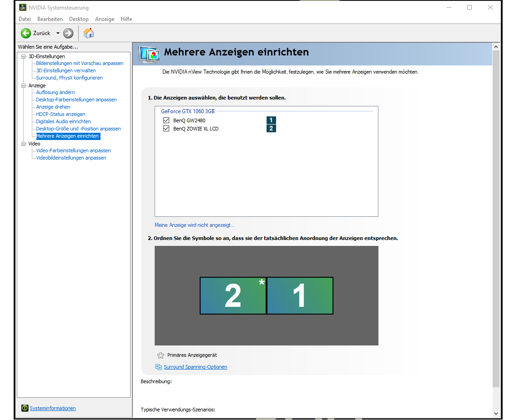Image resolution: width=524 pixels, height=420 pixels.
Task: Click 'Meine Anzeige wird nicht angezeigt...' link
Action: (195, 225)
